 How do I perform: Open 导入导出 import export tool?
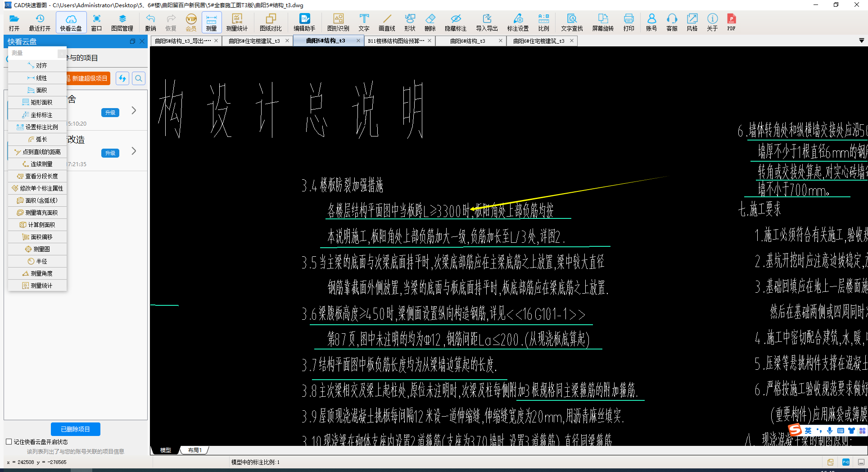coord(487,22)
